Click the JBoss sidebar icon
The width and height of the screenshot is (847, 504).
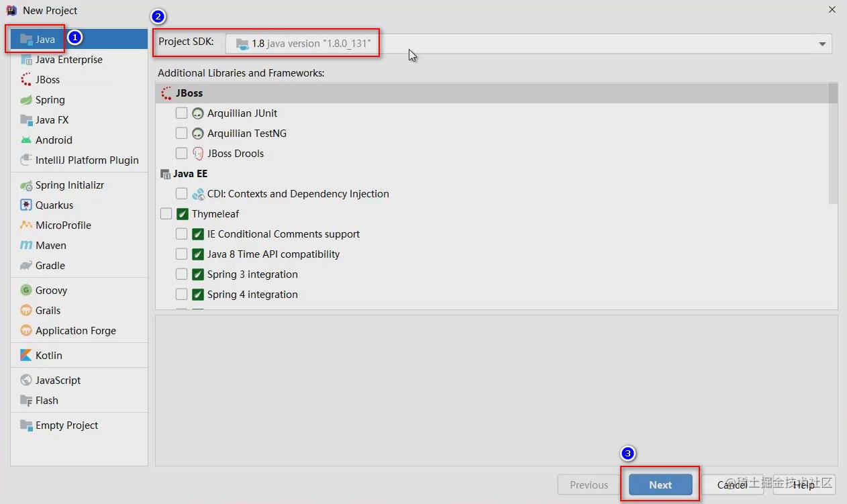26,80
